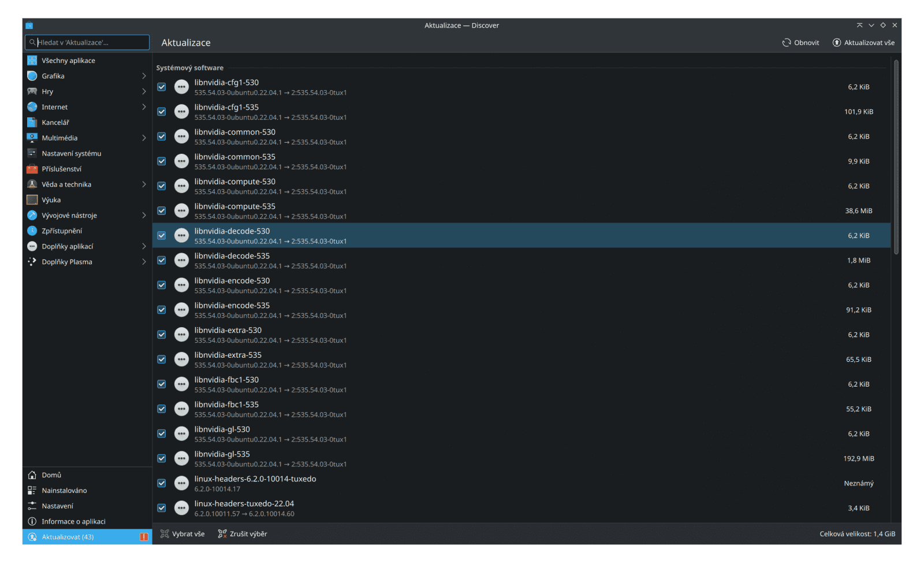Image resolution: width=924 pixels, height=571 pixels.
Task: Open the Nastavení sliders icon
Action: tap(32, 506)
